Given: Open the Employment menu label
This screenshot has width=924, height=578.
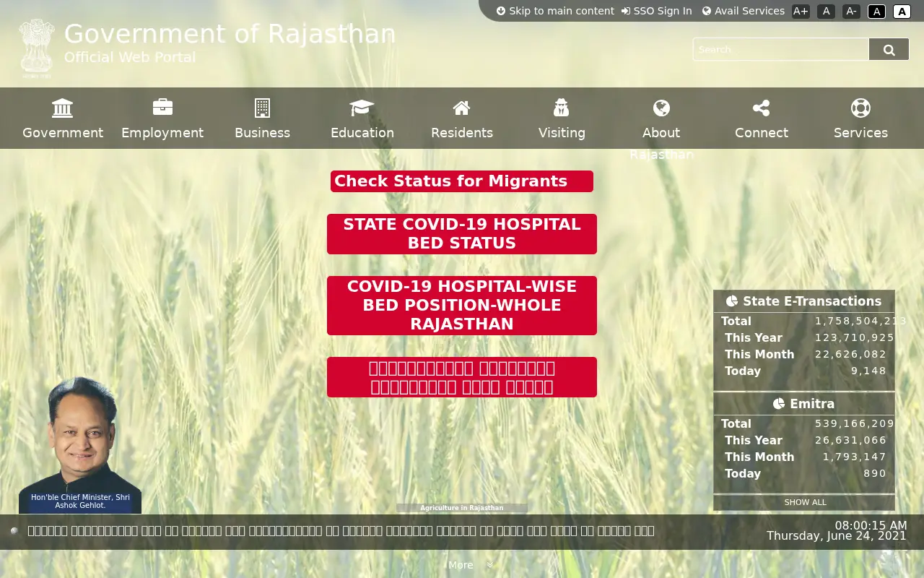Looking at the screenshot, I should tap(162, 133).
